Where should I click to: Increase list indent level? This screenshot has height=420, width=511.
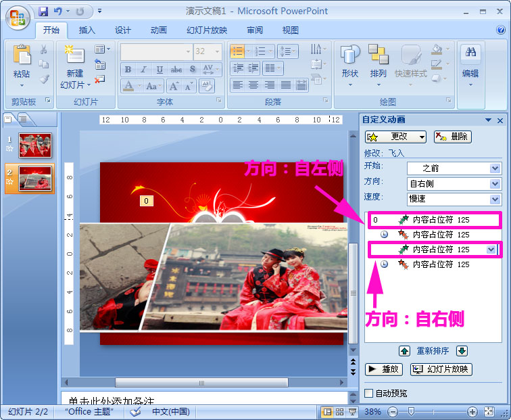click(253, 68)
